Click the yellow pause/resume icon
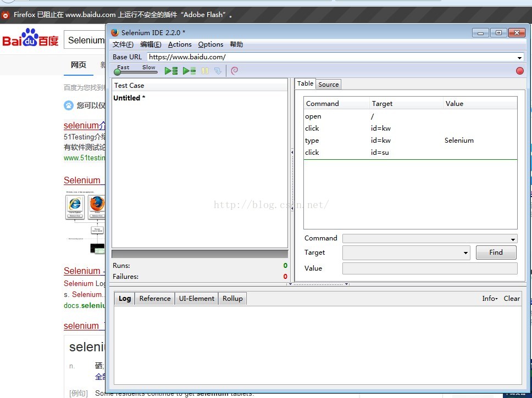The width and height of the screenshot is (532, 398). click(x=205, y=71)
